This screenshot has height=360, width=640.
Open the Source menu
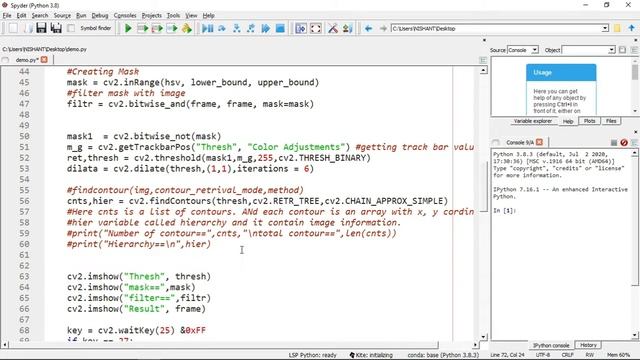[62, 16]
